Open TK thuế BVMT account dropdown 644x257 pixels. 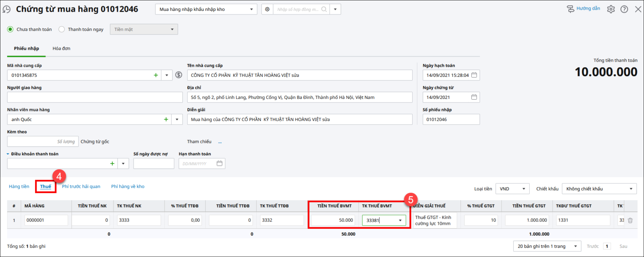click(x=400, y=220)
